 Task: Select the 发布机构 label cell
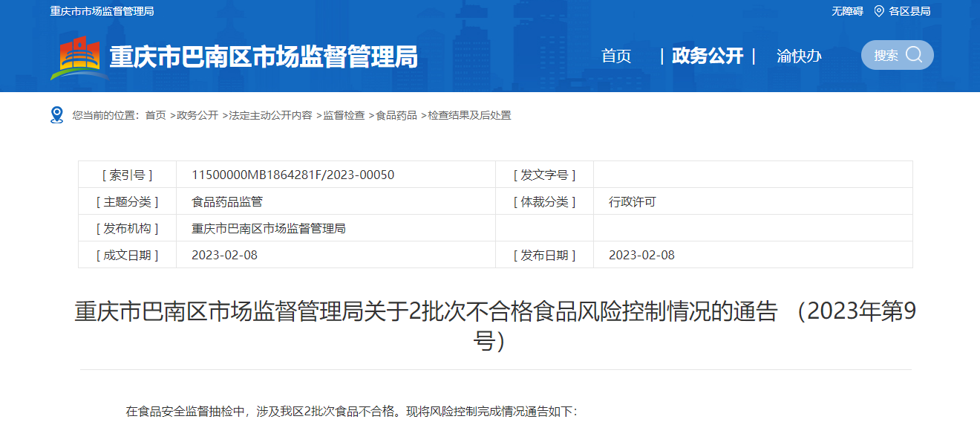[x=127, y=228]
